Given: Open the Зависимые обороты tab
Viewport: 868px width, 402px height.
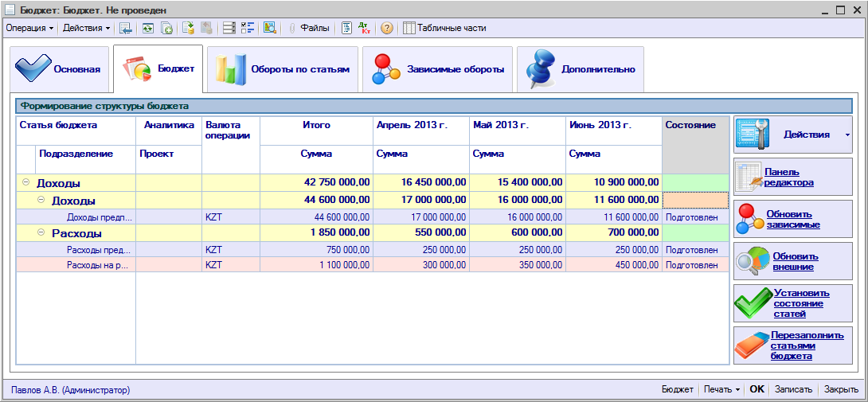Looking at the screenshot, I should click(438, 69).
